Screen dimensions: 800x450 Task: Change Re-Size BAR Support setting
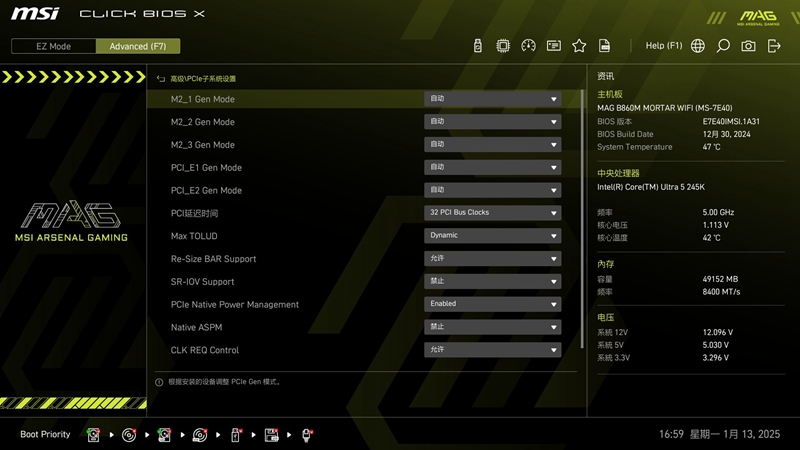[492, 259]
